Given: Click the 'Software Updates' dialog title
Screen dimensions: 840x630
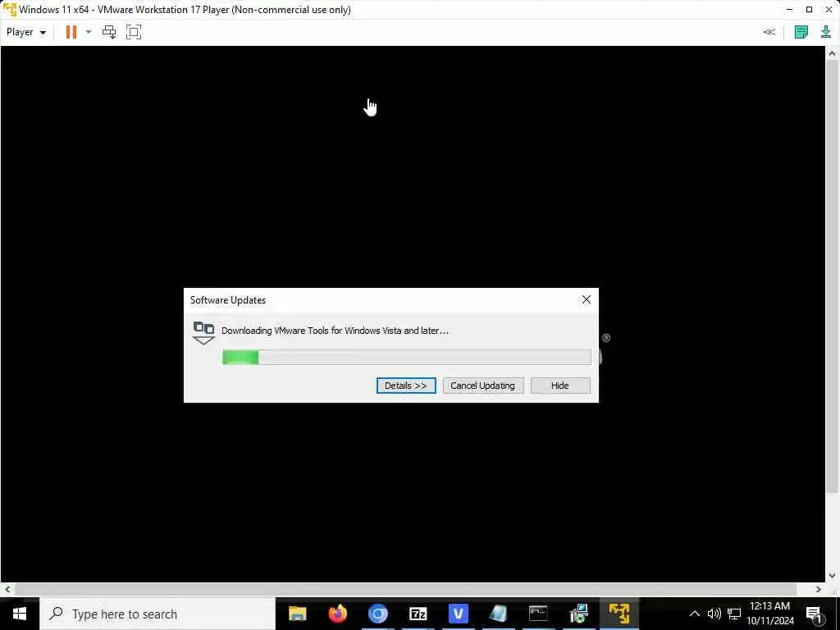Looking at the screenshot, I should (228, 300).
